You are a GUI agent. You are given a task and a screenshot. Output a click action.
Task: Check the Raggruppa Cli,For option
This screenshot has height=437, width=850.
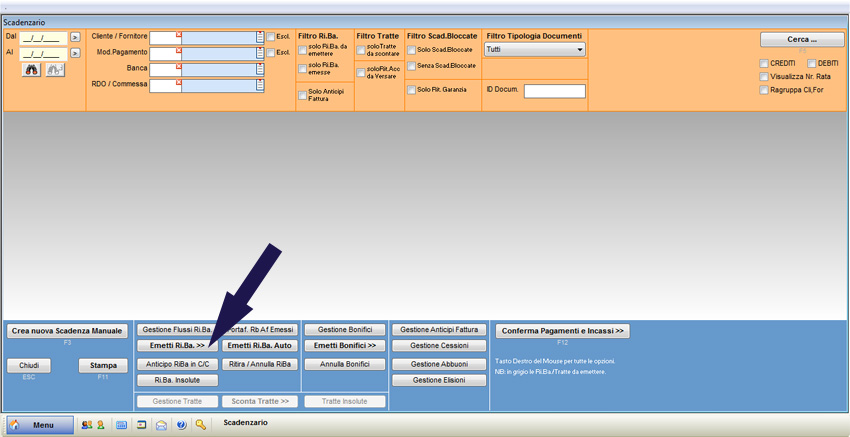pyautogui.click(x=764, y=89)
